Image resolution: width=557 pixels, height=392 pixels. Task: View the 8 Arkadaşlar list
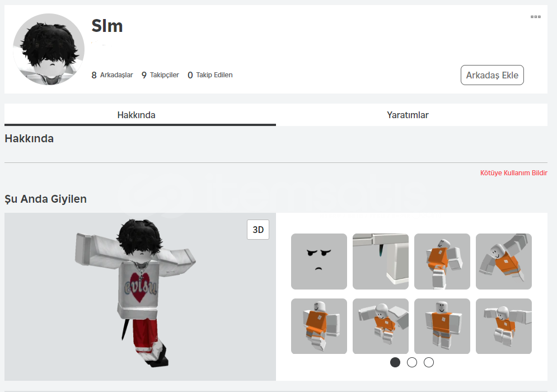[113, 75]
